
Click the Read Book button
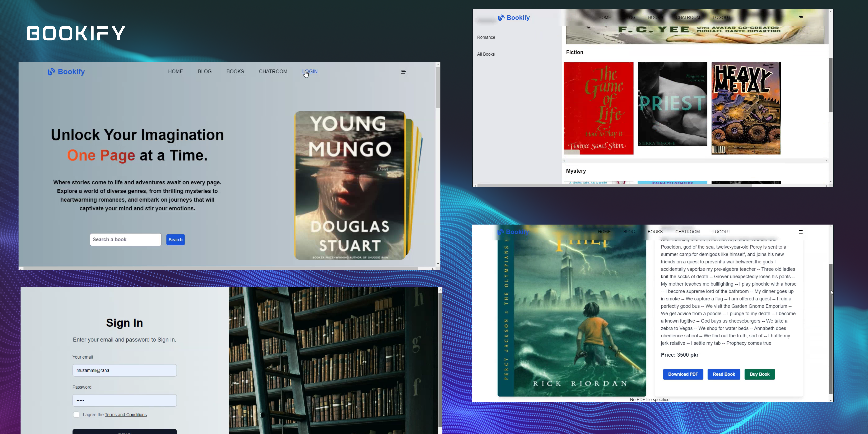tap(724, 374)
